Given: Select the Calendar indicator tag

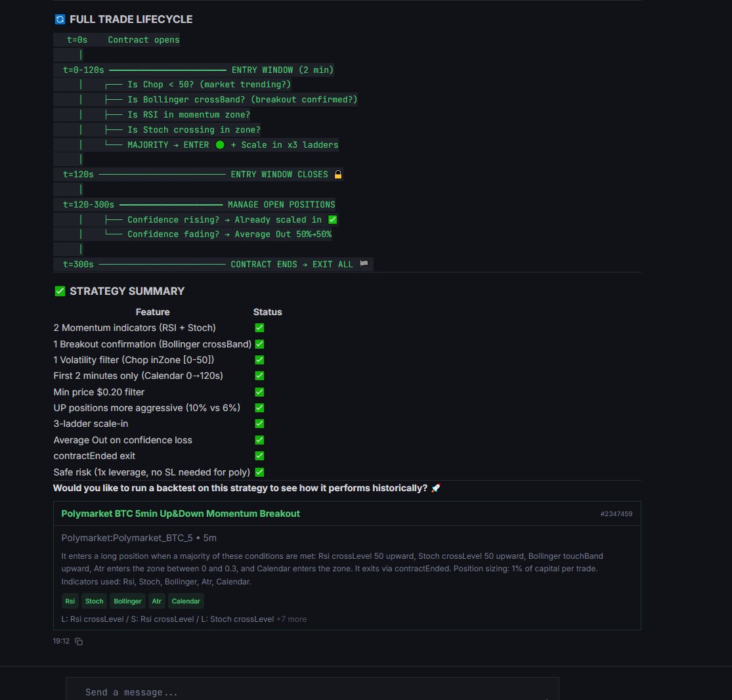Looking at the screenshot, I should tap(186, 601).
